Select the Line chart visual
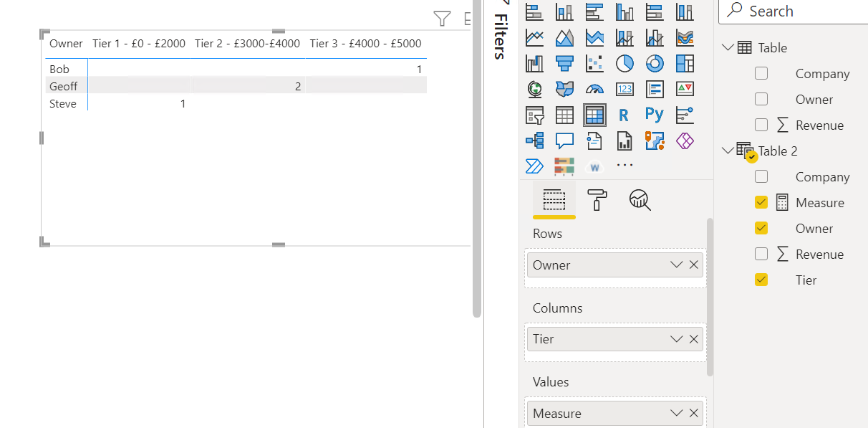 [534, 37]
